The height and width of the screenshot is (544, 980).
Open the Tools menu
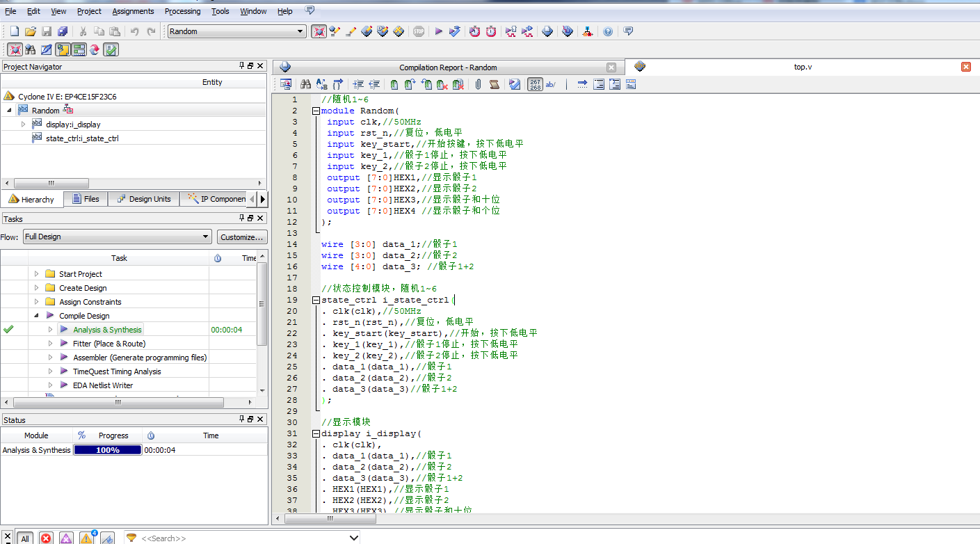coord(220,11)
